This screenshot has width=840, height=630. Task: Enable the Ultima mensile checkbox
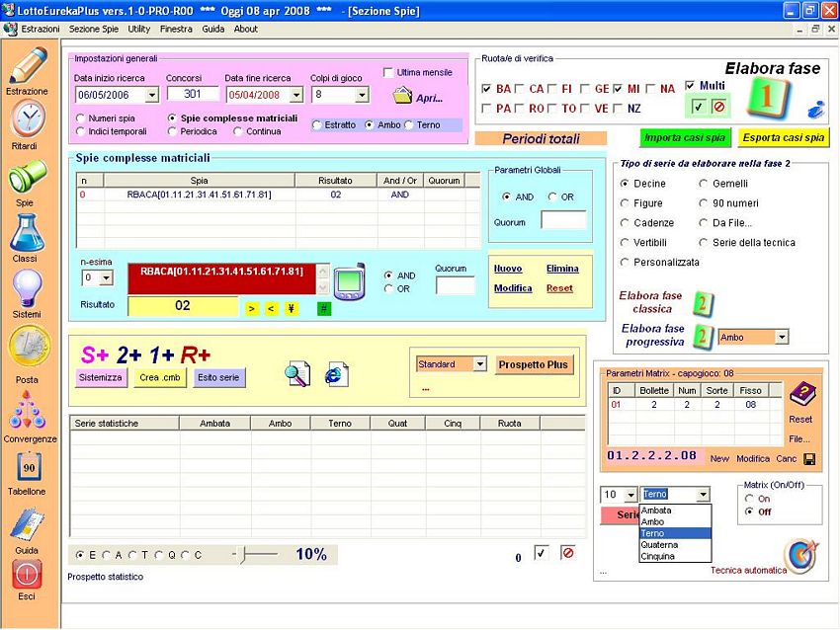(388, 73)
